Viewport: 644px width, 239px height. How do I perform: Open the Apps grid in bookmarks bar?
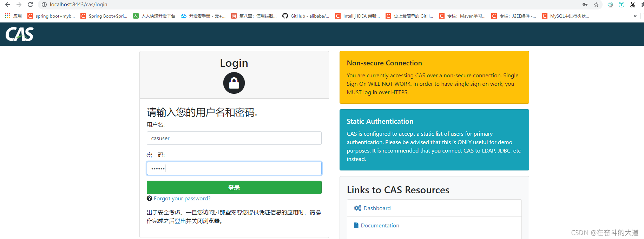click(7, 16)
